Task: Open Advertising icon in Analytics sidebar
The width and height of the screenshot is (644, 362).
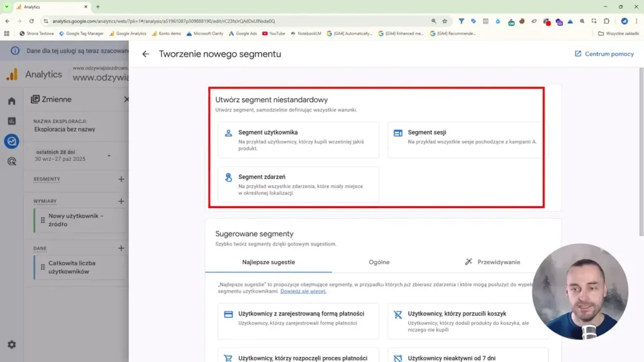Action: click(11, 162)
